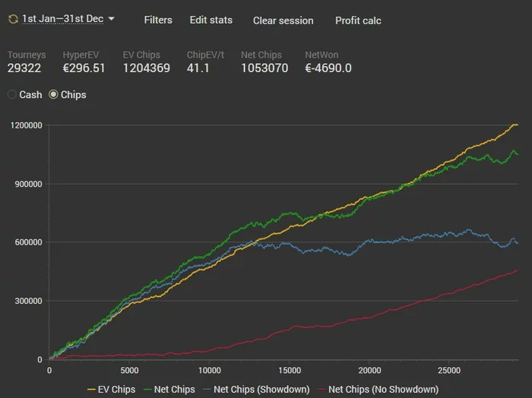This screenshot has width=532, height=398.
Task: Click the ChipEV/t stat value 41.1
Action: (198, 68)
